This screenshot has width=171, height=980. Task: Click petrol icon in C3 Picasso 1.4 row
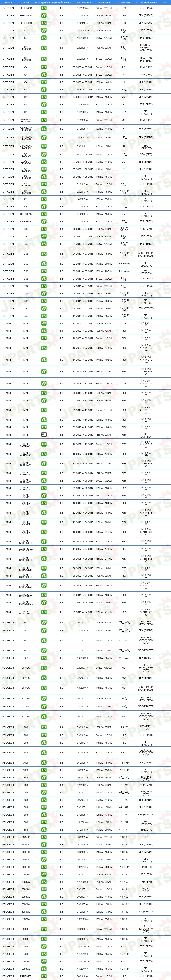[44, 48]
